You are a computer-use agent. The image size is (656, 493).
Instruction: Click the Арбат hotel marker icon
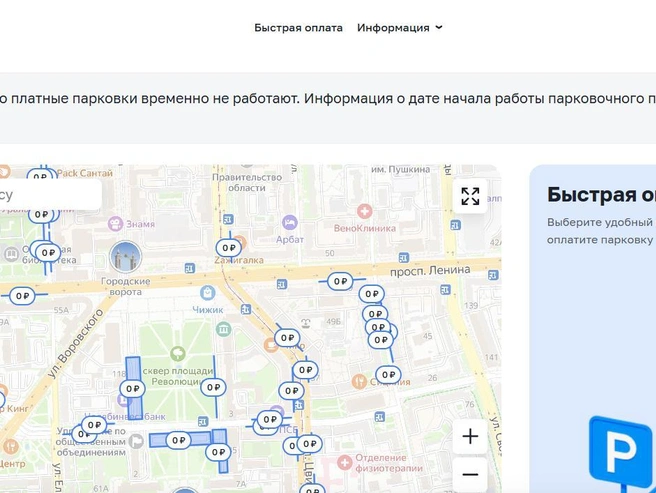290,222
